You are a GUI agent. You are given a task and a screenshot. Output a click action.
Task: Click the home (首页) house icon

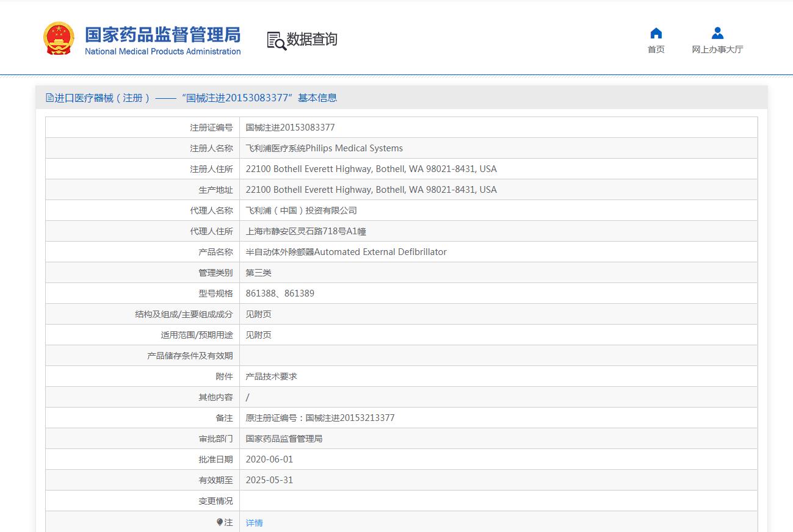656,33
